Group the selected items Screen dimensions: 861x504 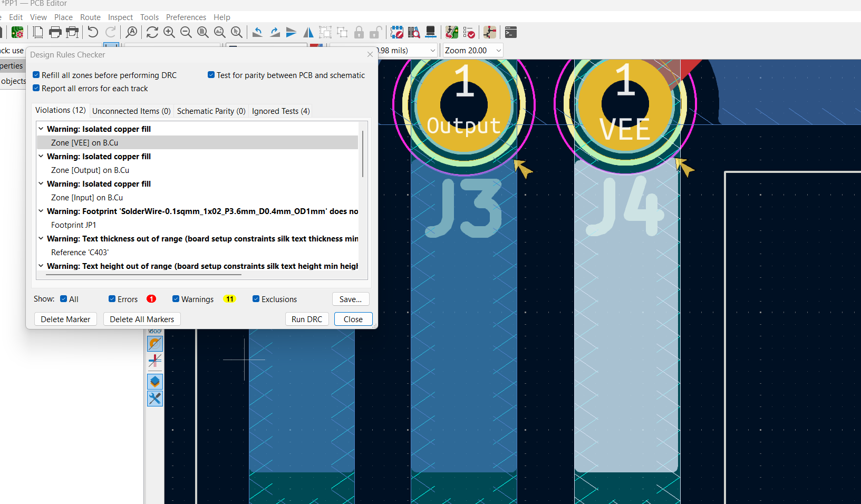pyautogui.click(x=325, y=33)
